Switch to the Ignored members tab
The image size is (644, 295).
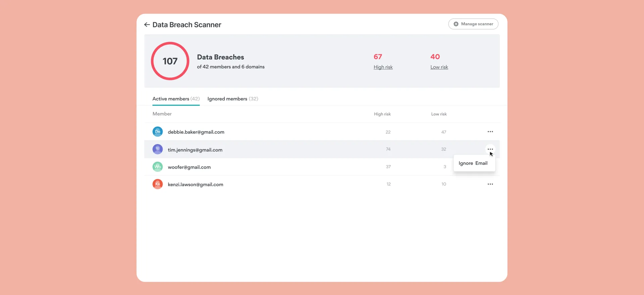[232, 99]
